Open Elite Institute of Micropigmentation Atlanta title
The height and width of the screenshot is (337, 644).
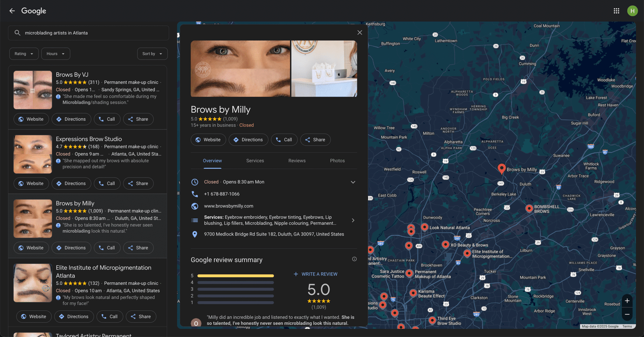[x=103, y=271]
